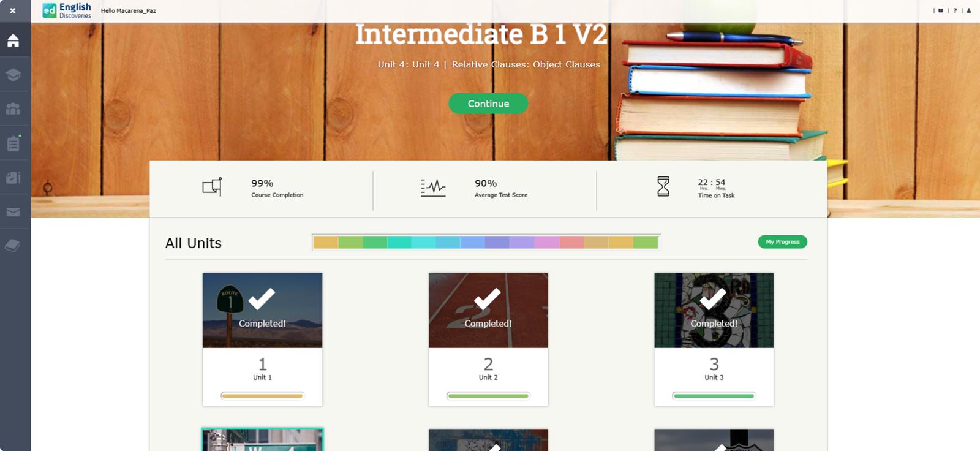Viewport: 980px width, 451px height.
Task: Open the envelope messages sidebar icon
Action: click(13, 212)
